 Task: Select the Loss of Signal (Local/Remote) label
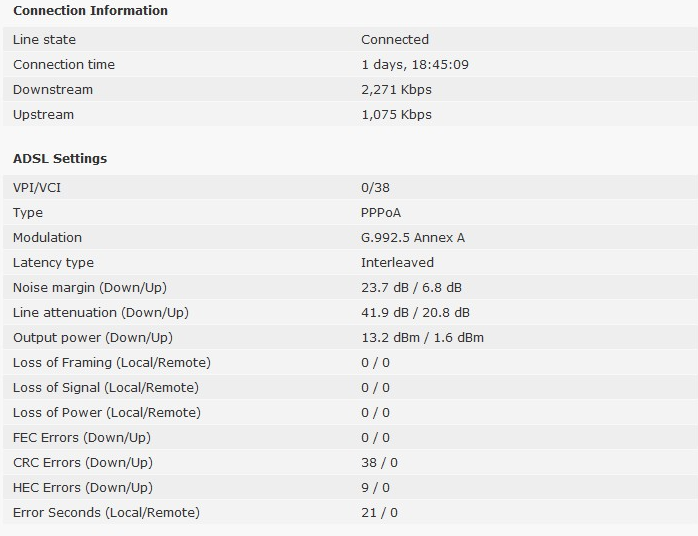[x=106, y=388]
